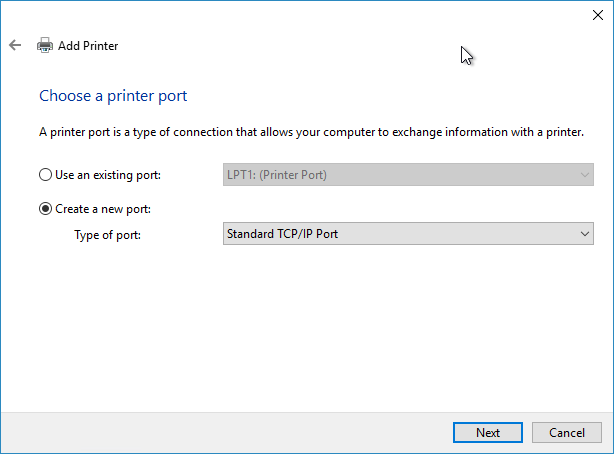Screen dimensions: 614x454
Task: Click the back arrow in wizard header
Action: pos(15,45)
